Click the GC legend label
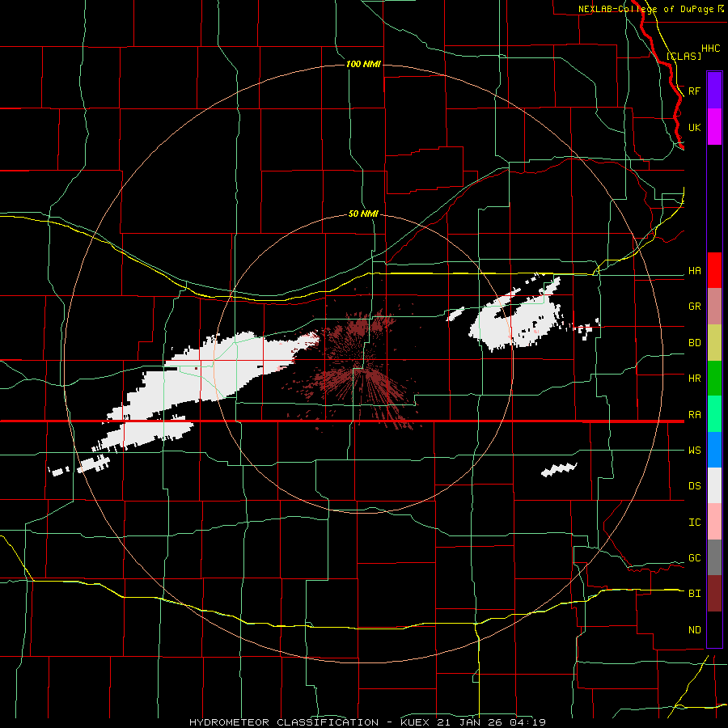 (x=695, y=558)
